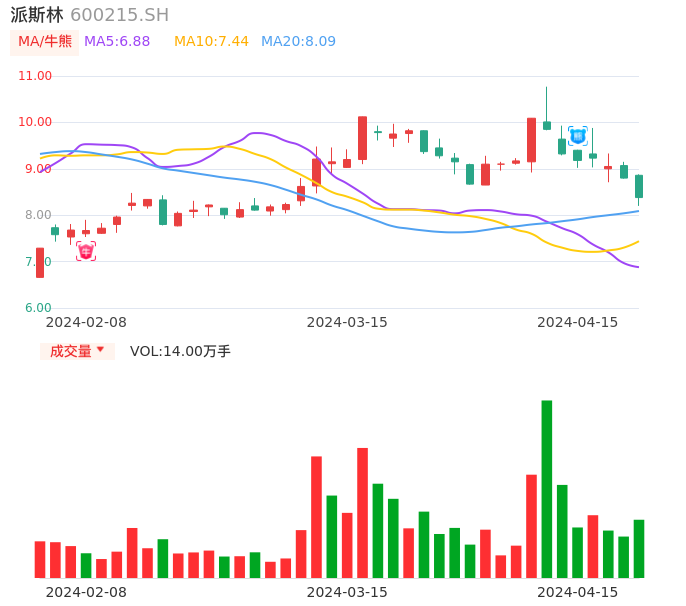The image size is (686, 606).
Task: Select the MA/牛熊 indicator tab
Action: (x=45, y=42)
